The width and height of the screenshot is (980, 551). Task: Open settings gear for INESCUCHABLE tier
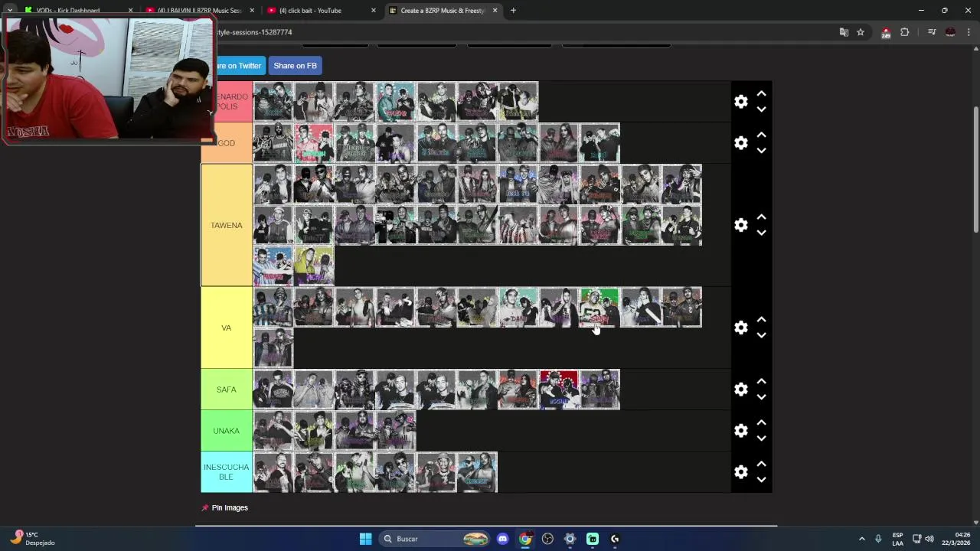pyautogui.click(x=740, y=472)
